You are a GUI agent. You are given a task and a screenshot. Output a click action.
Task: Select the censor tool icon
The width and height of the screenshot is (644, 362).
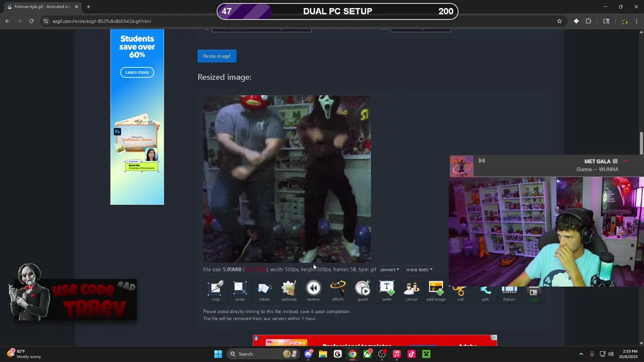[x=412, y=291]
